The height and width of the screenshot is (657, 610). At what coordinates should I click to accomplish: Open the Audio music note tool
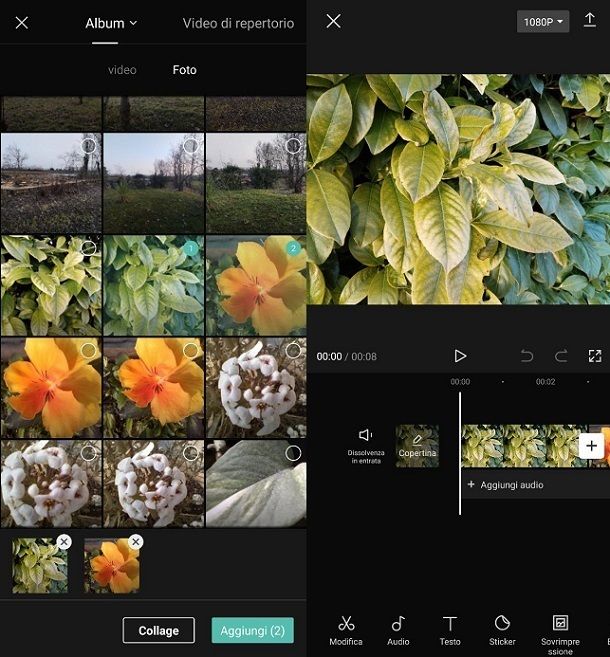(398, 629)
